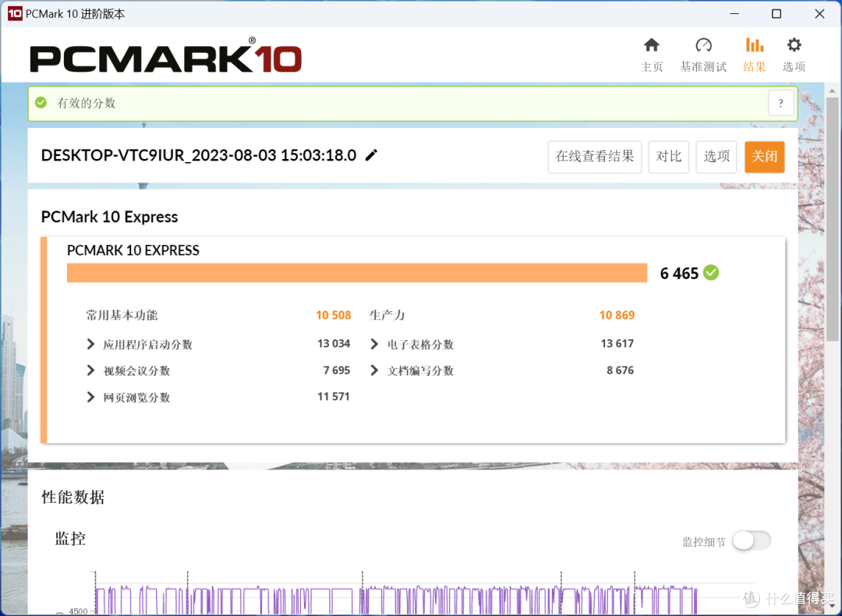Click the 7 695 score value
This screenshot has width=842, height=616.
pyautogui.click(x=337, y=370)
